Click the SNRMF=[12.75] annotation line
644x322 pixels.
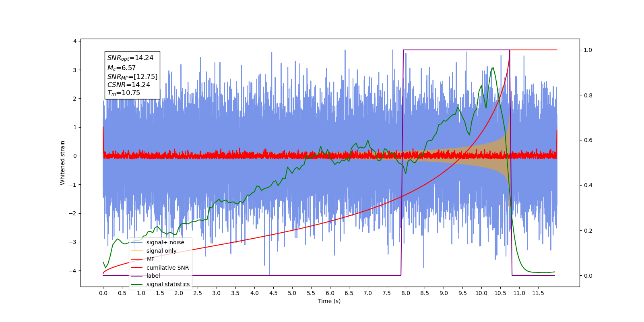[x=132, y=76]
